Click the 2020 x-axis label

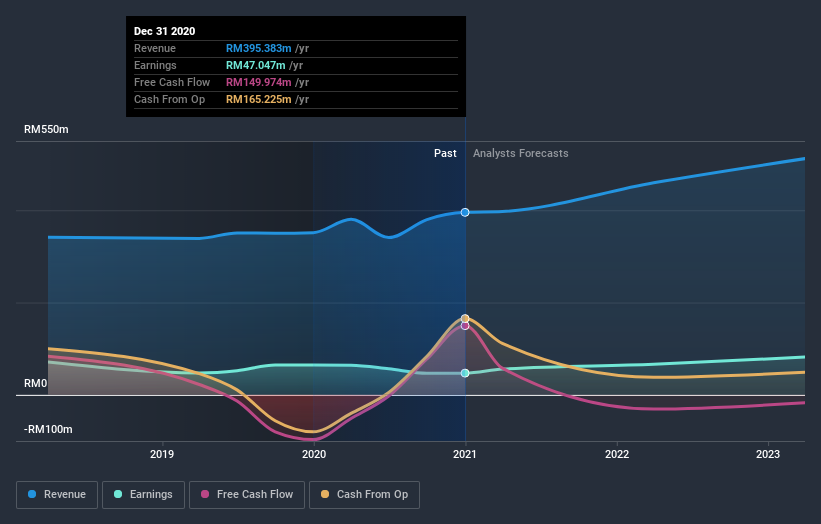tap(314, 454)
